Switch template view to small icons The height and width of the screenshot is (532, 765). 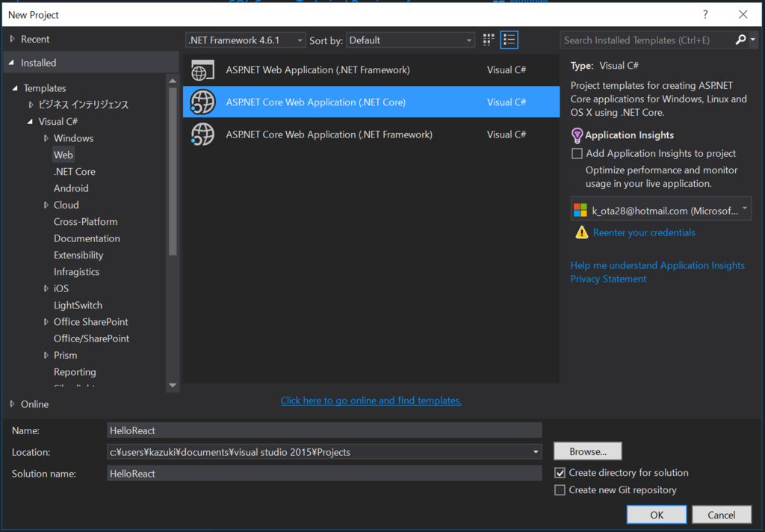pos(488,40)
